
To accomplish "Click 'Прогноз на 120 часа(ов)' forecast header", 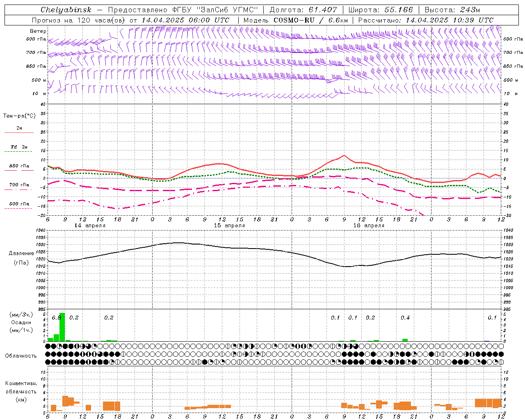I will point(79,20).
